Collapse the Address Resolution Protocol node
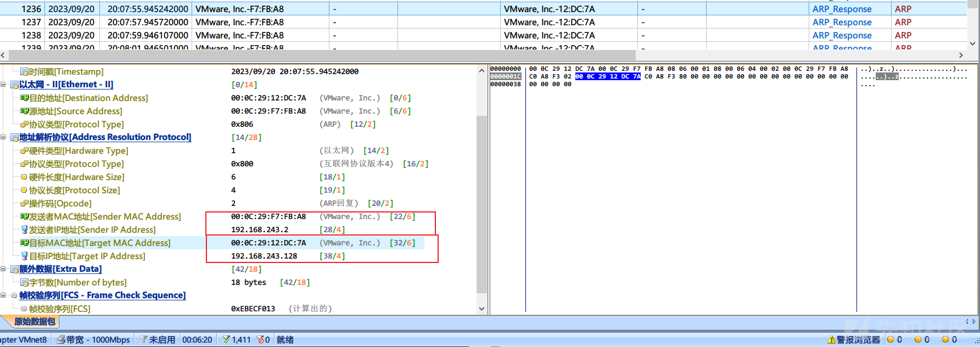 [x=3, y=137]
